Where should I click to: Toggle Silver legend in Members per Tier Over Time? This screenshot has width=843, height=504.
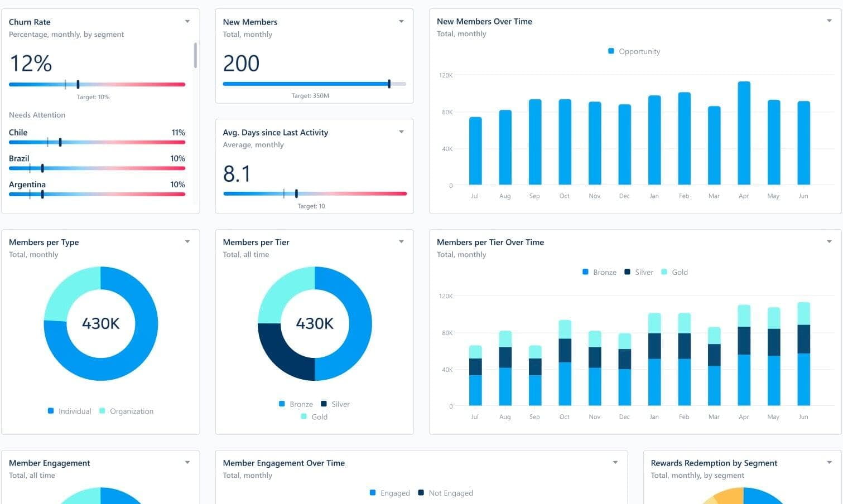[x=638, y=272]
